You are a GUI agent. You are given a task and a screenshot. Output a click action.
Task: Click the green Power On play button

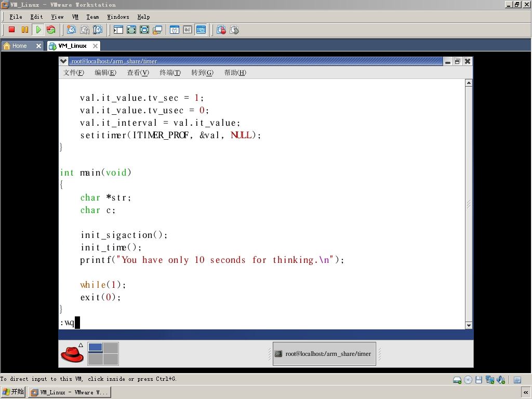pyautogui.click(x=38, y=30)
